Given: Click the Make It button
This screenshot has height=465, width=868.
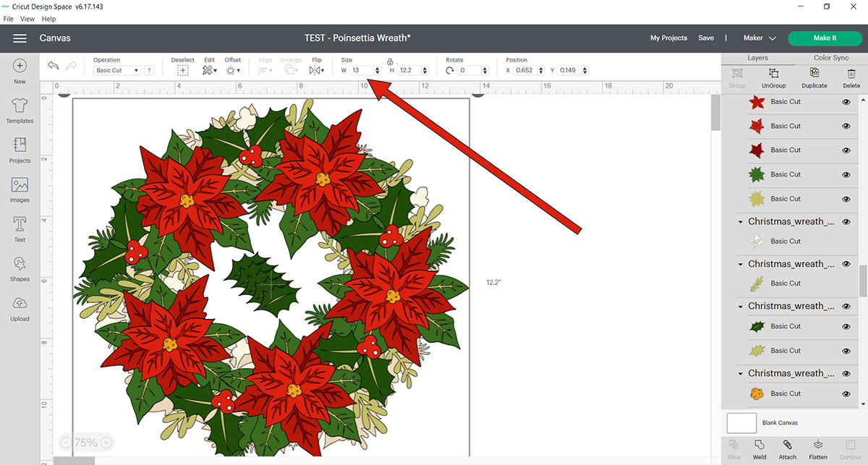Looking at the screenshot, I should [825, 38].
